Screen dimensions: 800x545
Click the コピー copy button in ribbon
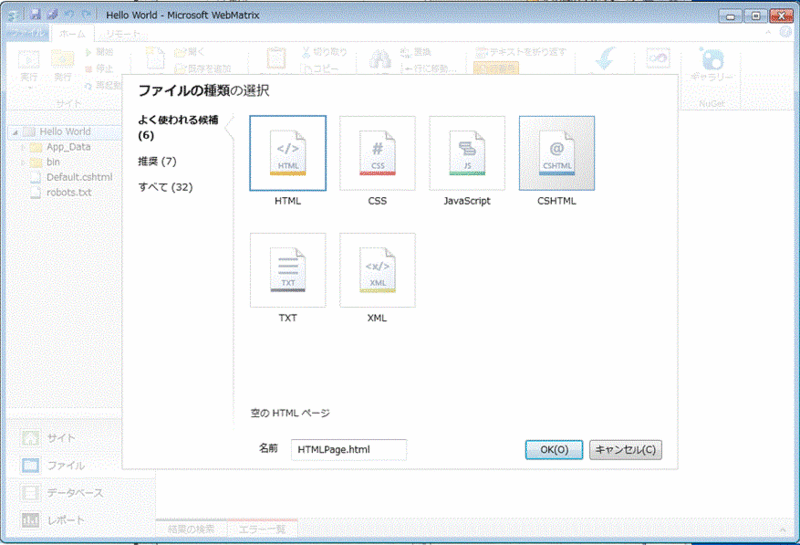tap(319, 68)
